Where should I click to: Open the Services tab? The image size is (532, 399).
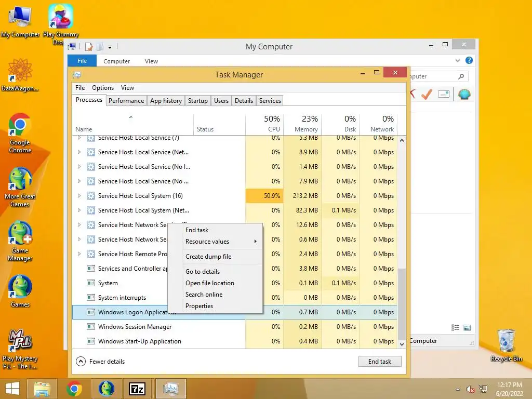270,101
